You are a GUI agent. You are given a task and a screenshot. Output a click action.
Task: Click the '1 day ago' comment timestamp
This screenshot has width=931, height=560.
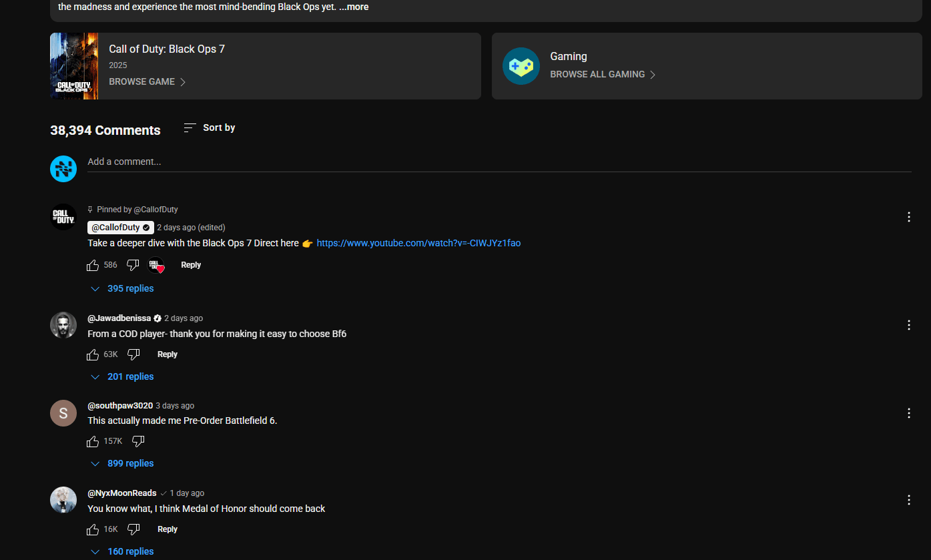(187, 493)
